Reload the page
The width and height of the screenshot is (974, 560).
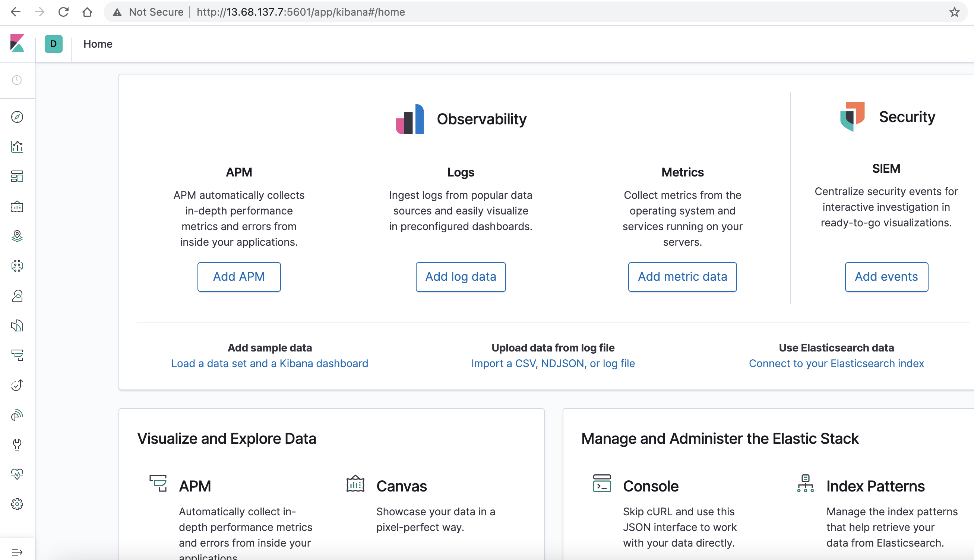pyautogui.click(x=63, y=12)
